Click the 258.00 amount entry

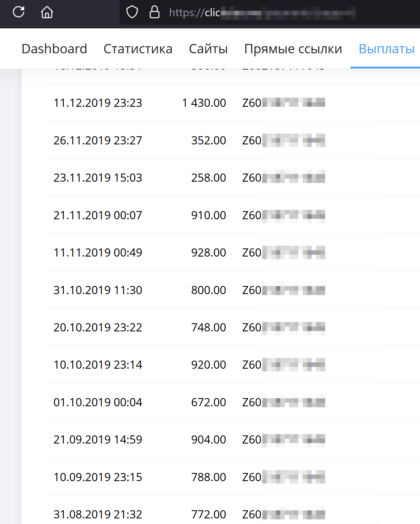[208, 178]
